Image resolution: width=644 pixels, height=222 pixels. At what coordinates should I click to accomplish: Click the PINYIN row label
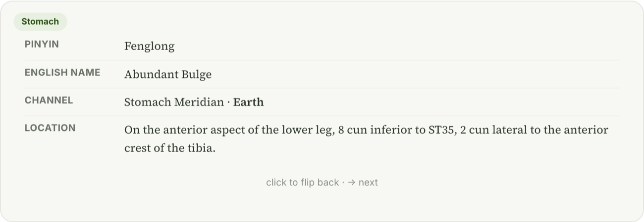pos(42,45)
